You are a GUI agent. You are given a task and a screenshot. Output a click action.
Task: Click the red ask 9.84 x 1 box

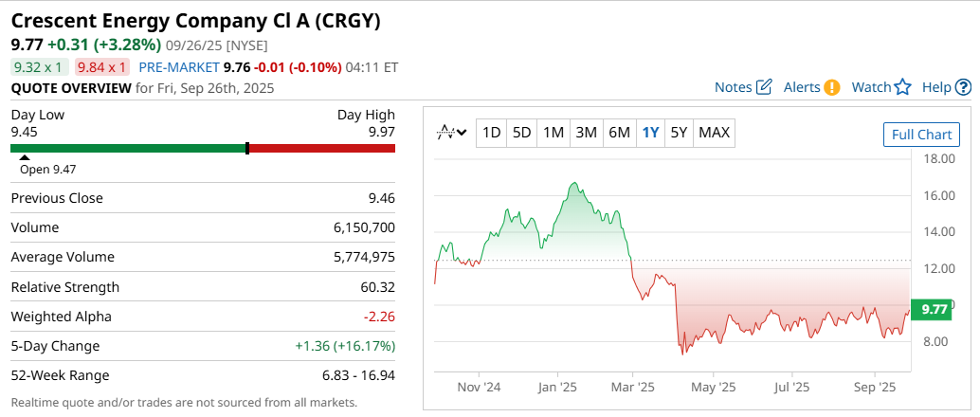click(102, 67)
